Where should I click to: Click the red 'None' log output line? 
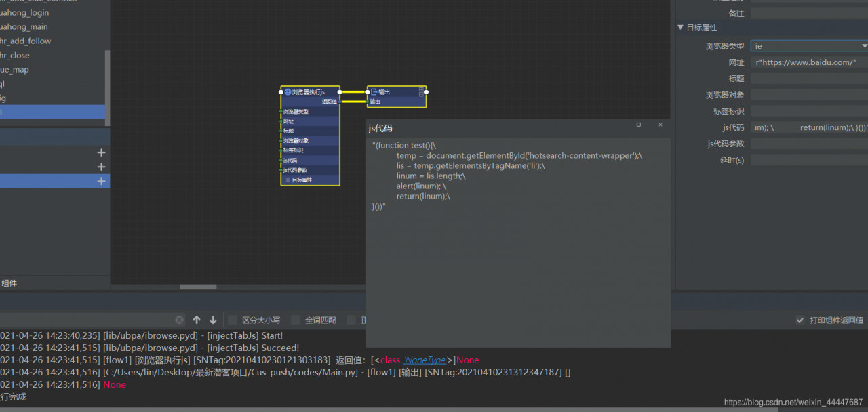tap(115, 384)
